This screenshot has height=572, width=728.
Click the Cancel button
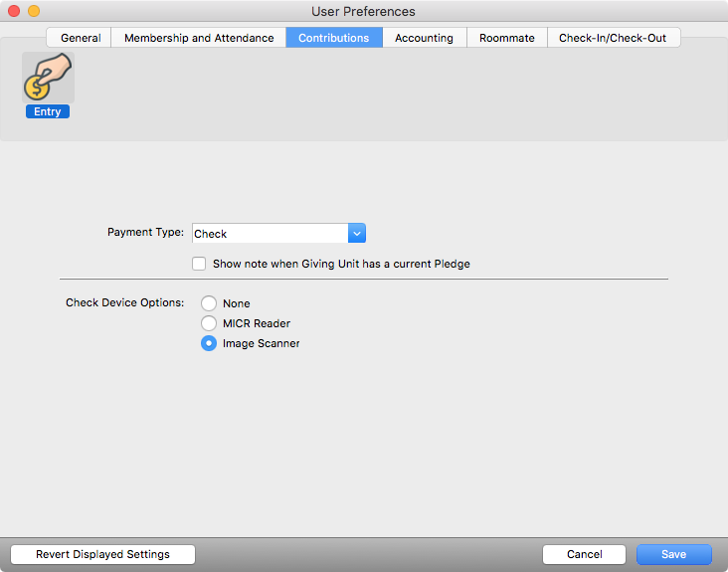[x=584, y=554]
